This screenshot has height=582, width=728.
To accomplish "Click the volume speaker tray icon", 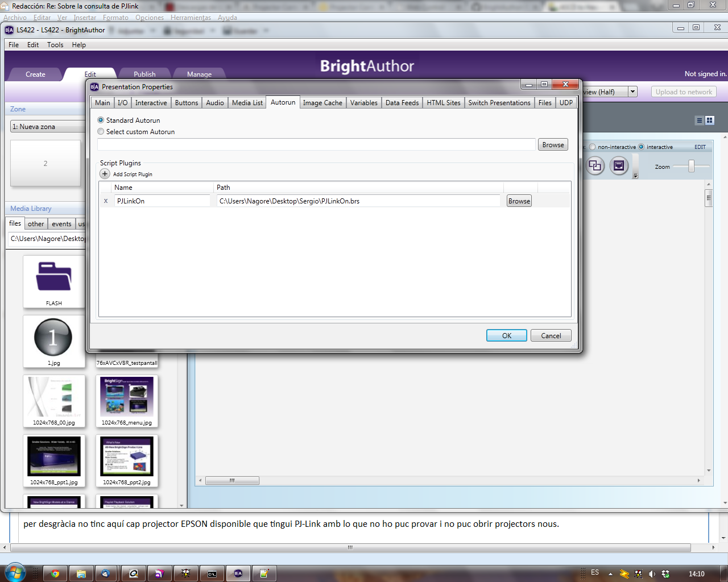I will point(652,574).
